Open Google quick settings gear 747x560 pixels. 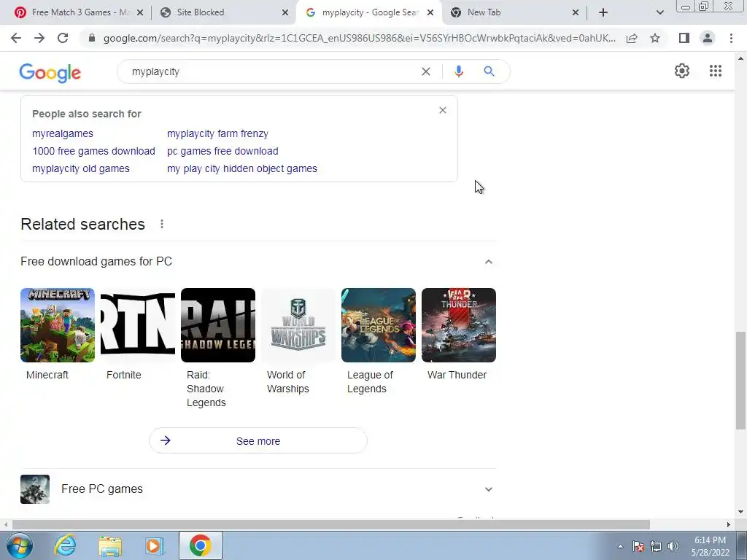[x=682, y=71]
